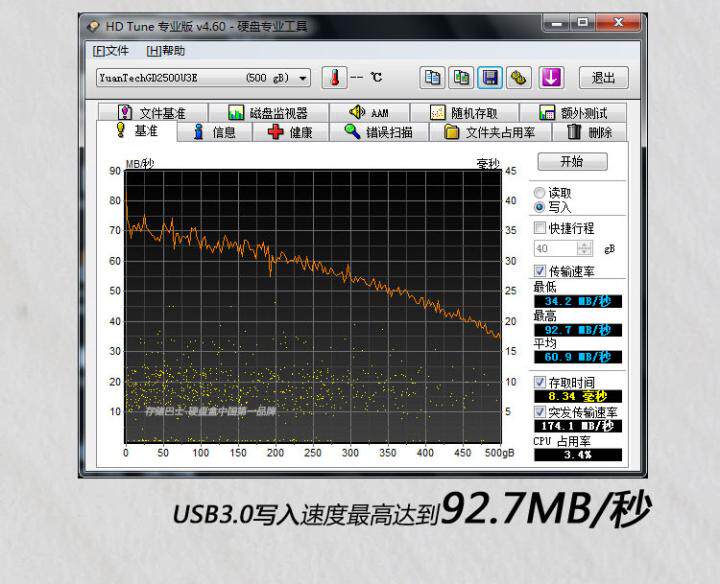The width and height of the screenshot is (720, 584).
Task: Select the 基准 benchmark tab
Action: click(137, 131)
